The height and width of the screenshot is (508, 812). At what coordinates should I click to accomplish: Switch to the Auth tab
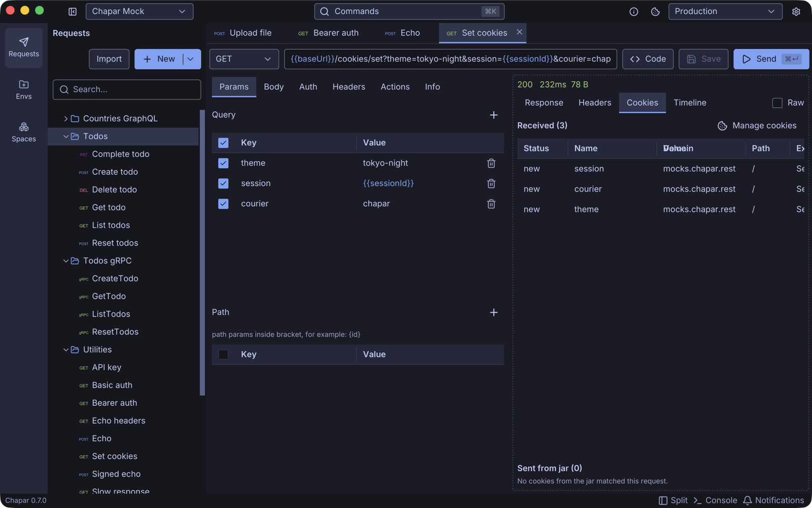(308, 87)
